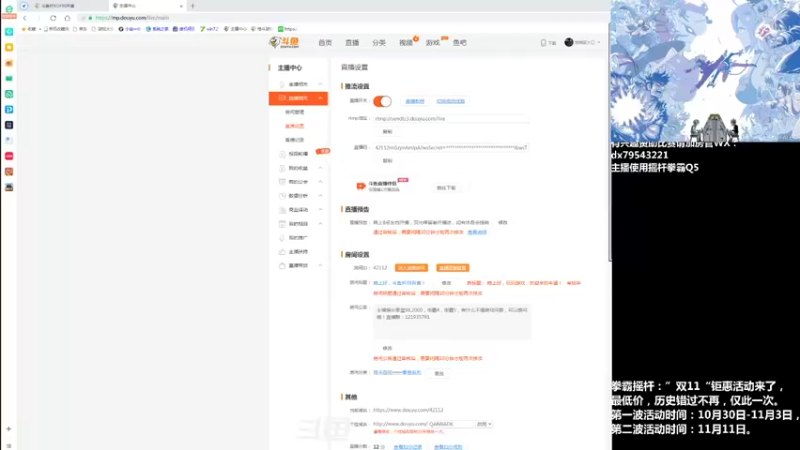Open the 视频 navigation item

pos(406,43)
